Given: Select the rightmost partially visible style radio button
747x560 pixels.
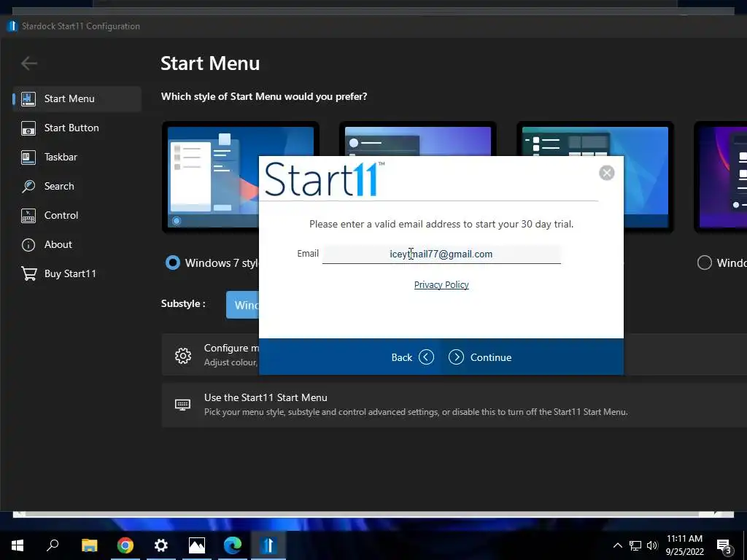Looking at the screenshot, I should [x=704, y=262].
